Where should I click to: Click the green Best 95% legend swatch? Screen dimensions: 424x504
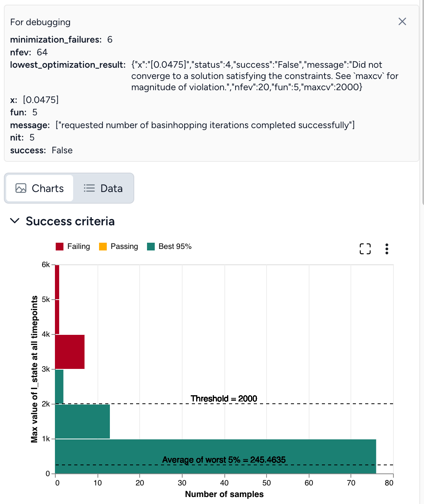pyautogui.click(x=151, y=247)
